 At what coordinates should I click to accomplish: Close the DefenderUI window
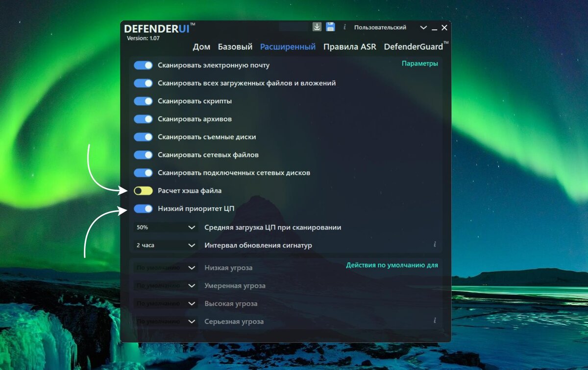click(444, 28)
